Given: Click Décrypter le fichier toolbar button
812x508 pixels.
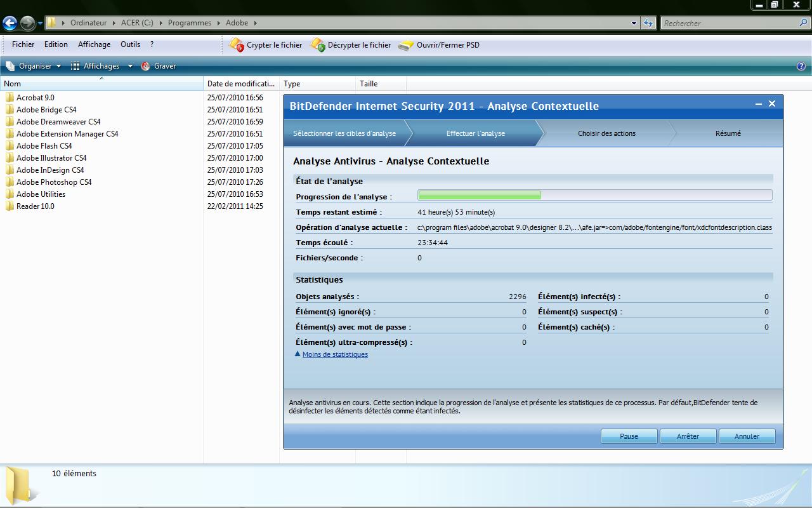Looking at the screenshot, I should coord(351,45).
